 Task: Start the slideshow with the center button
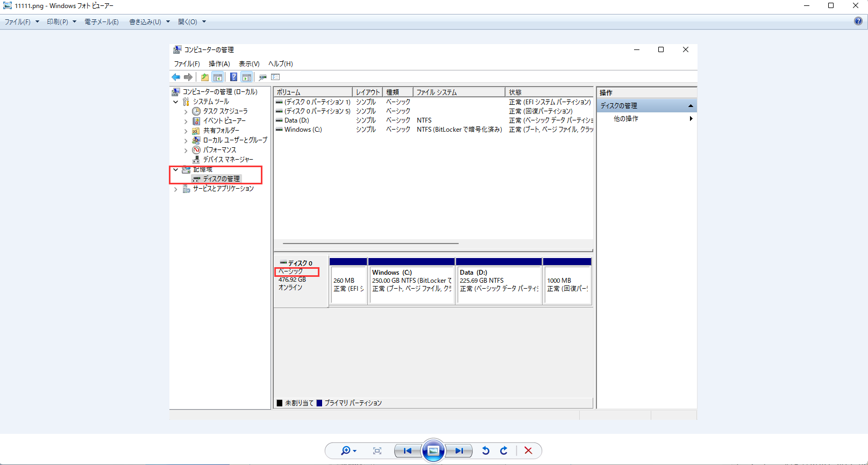(x=433, y=450)
